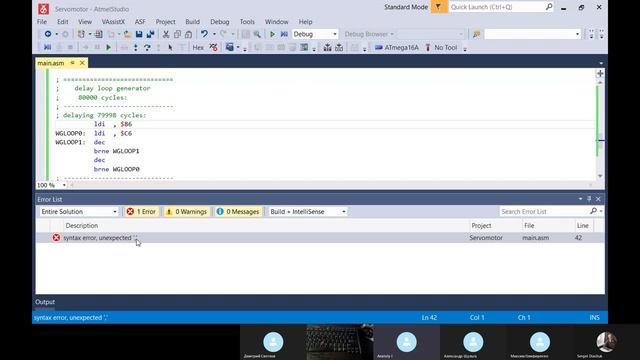Open the Help menu

305,22
